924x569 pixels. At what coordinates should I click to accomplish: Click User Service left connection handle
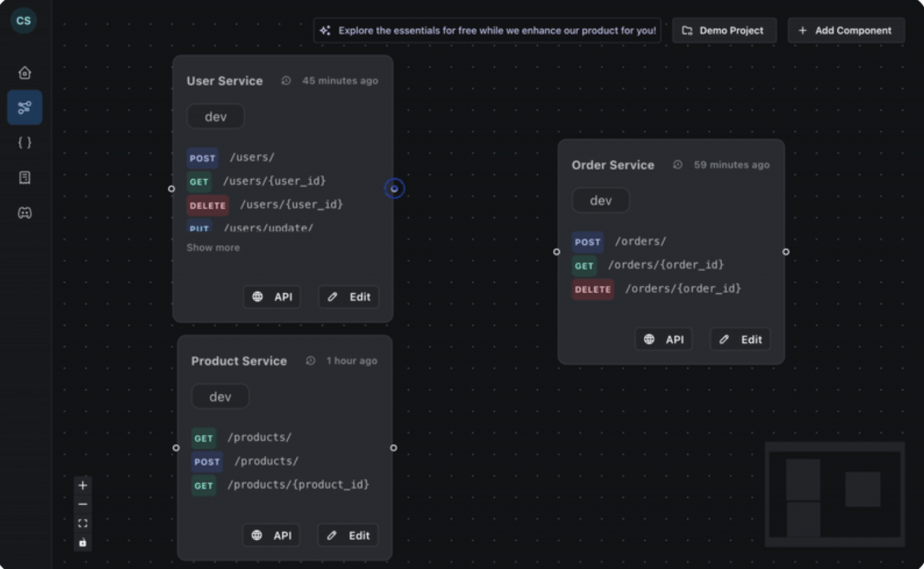[172, 189]
